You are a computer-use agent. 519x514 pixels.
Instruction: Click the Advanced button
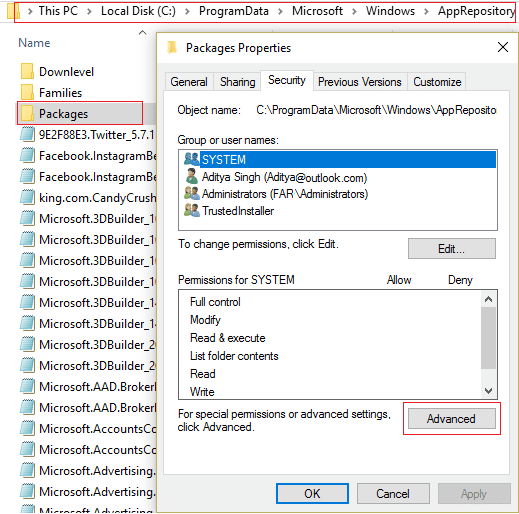452,419
